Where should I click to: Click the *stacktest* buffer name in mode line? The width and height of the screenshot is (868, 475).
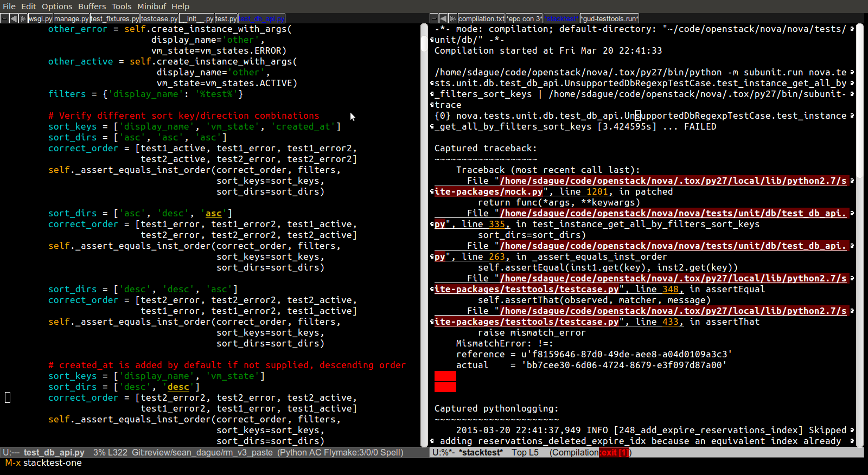tap(481, 453)
